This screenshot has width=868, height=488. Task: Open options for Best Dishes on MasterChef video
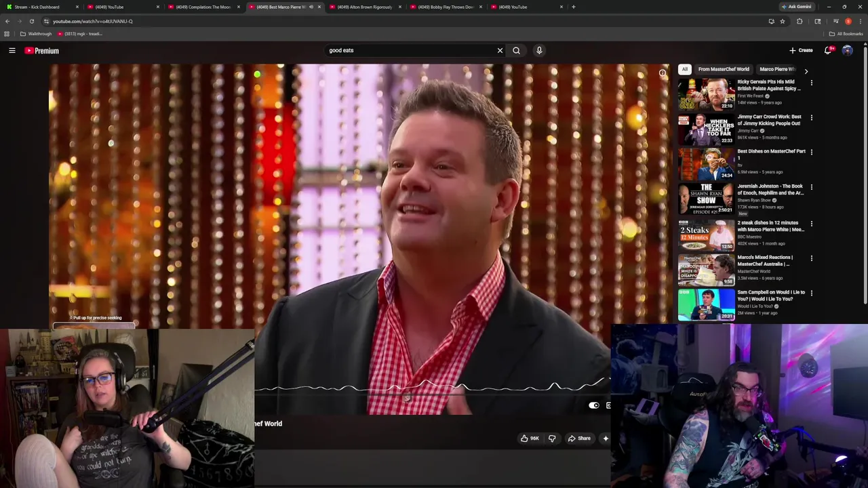click(811, 152)
